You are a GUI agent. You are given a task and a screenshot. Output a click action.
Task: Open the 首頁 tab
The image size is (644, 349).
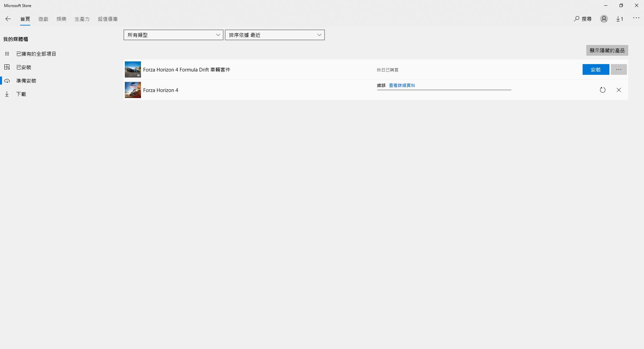[x=25, y=19]
